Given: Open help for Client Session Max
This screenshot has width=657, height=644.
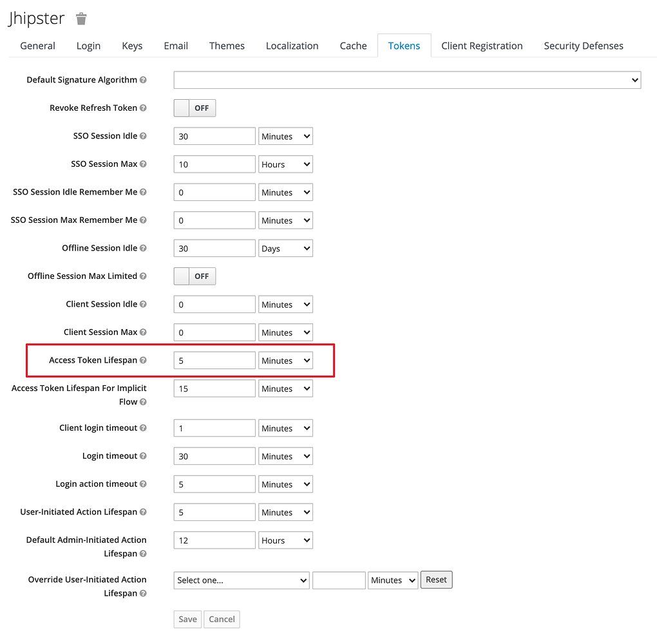Looking at the screenshot, I should 143,332.
